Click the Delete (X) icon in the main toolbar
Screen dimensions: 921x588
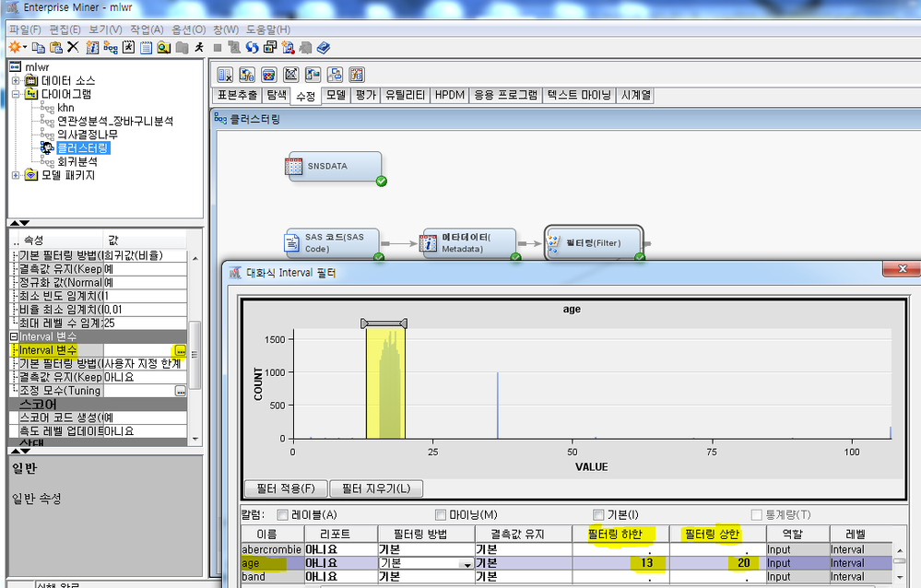pyautogui.click(x=72, y=47)
